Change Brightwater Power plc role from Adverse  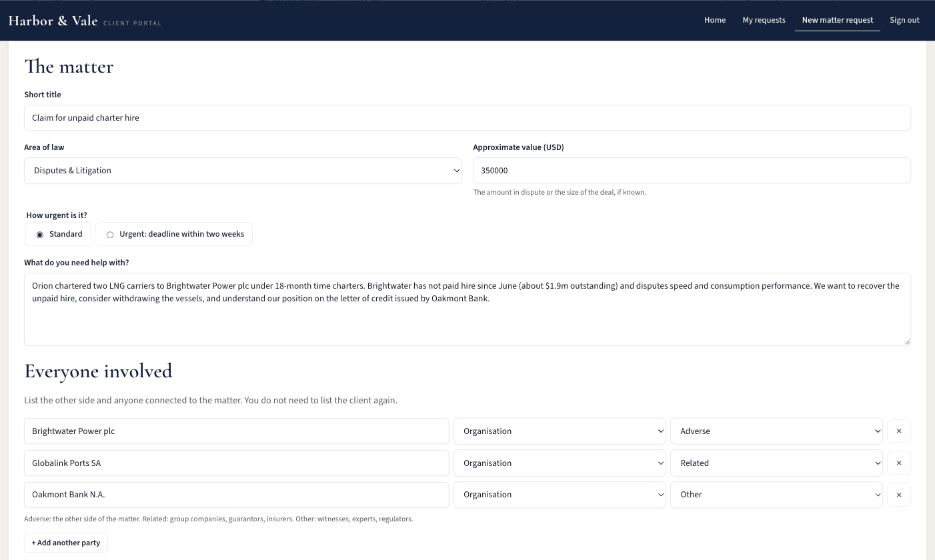(x=776, y=431)
